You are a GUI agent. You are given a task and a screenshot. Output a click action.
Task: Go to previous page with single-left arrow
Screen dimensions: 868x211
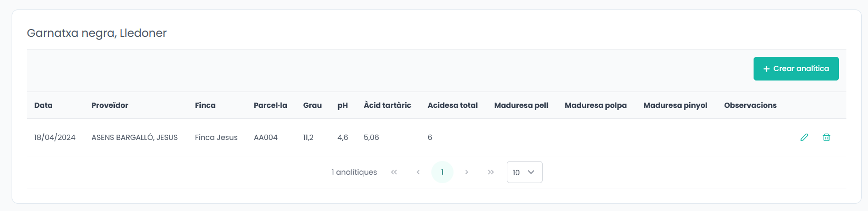tap(418, 172)
